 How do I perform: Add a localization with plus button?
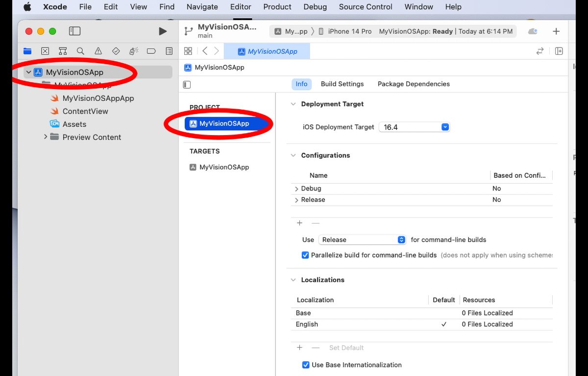pos(300,348)
